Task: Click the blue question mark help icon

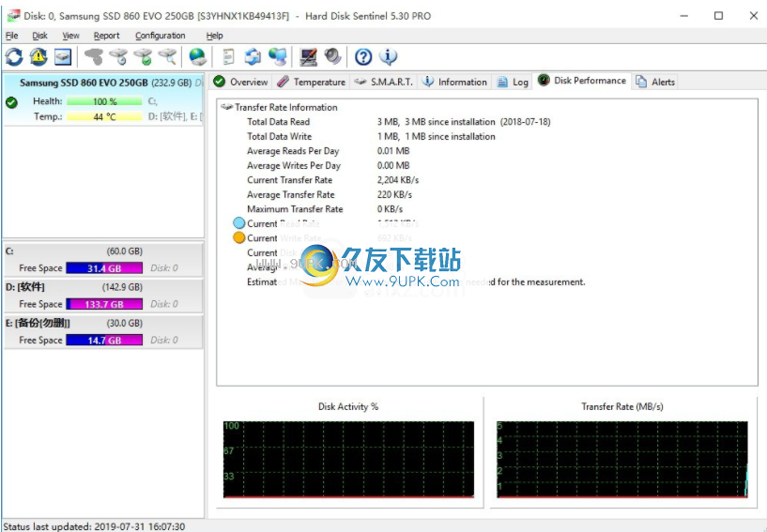Action: tap(363, 56)
